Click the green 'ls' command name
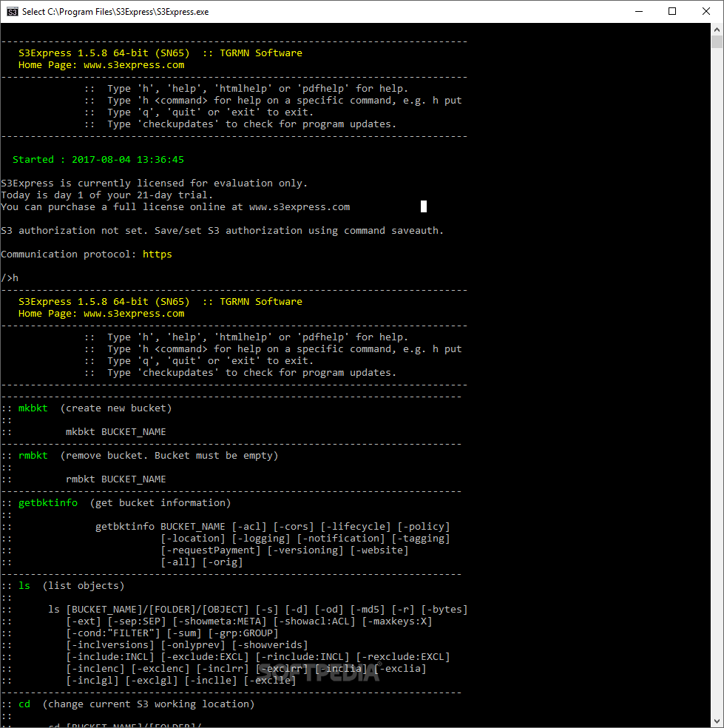Screen dimensions: 724x728 pyautogui.click(x=24, y=585)
